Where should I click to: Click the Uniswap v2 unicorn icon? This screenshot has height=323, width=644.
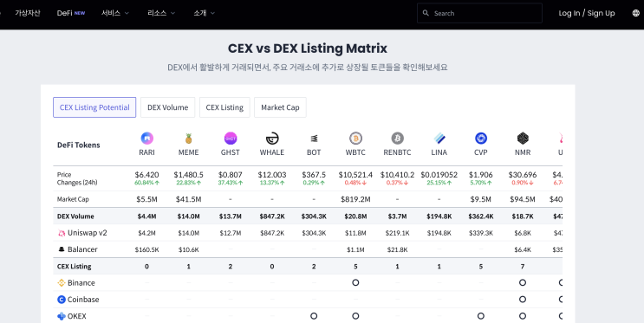tap(62, 233)
